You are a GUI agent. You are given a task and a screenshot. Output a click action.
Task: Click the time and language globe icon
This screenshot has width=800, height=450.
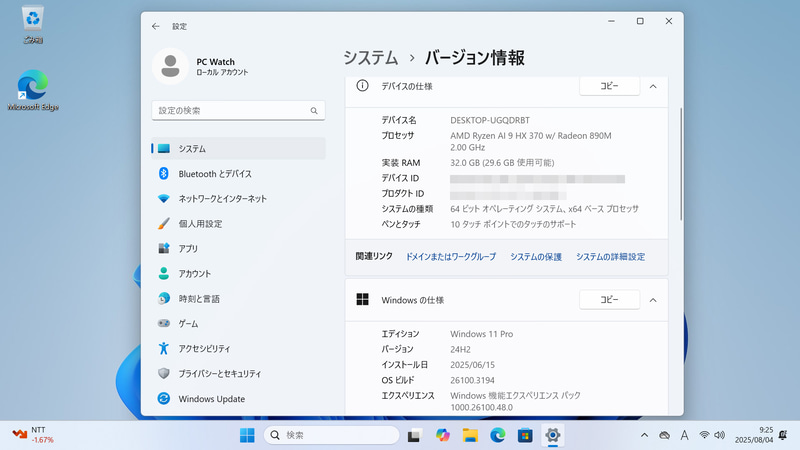coord(163,298)
